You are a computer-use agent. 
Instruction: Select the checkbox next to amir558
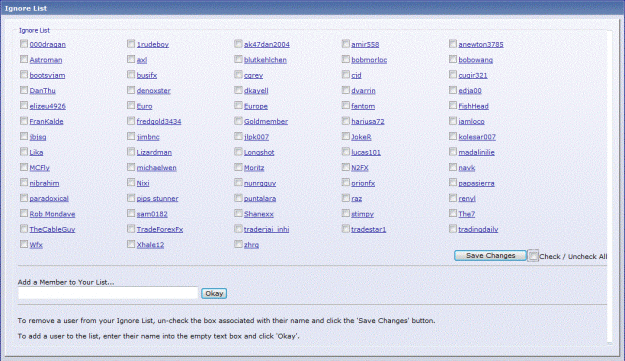pyautogui.click(x=346, y=44)
